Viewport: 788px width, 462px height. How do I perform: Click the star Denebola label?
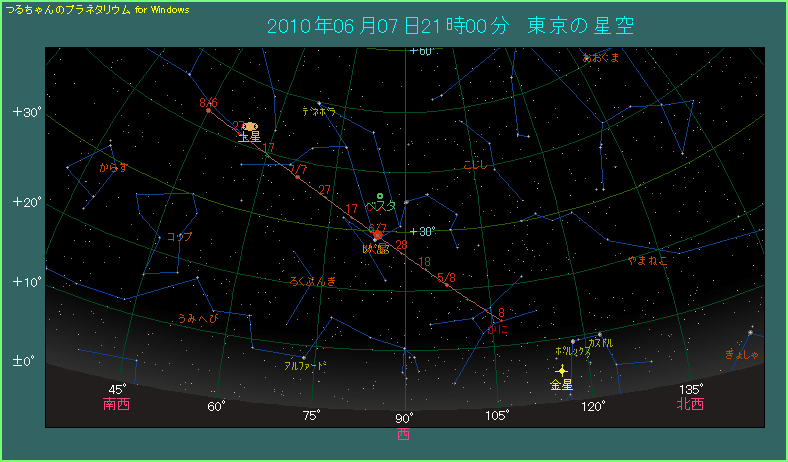pos(319,110)
